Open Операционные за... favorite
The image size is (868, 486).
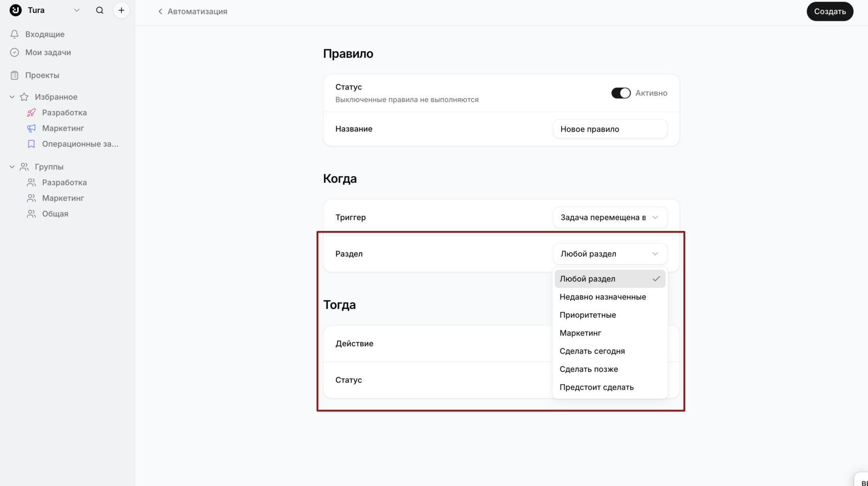point(80,144)
